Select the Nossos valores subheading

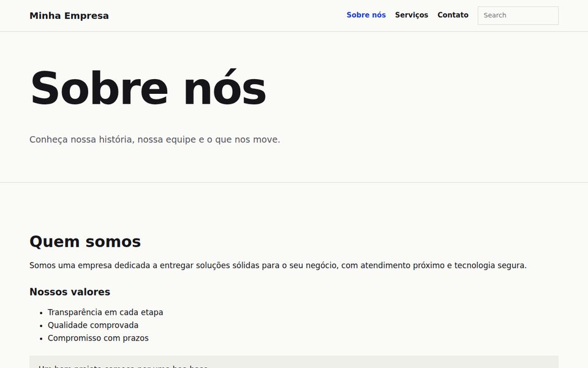[70, 292]
